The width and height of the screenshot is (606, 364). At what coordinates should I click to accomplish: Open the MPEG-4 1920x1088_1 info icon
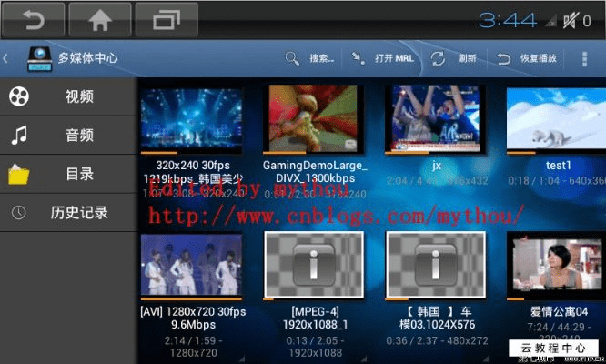point(313,265)
